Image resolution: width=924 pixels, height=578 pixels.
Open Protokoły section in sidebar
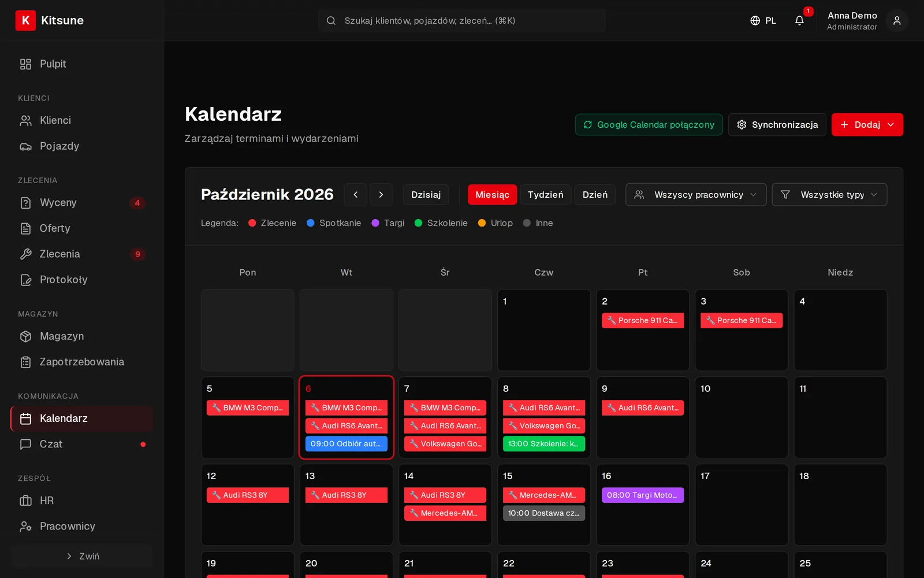coord(81,280)
